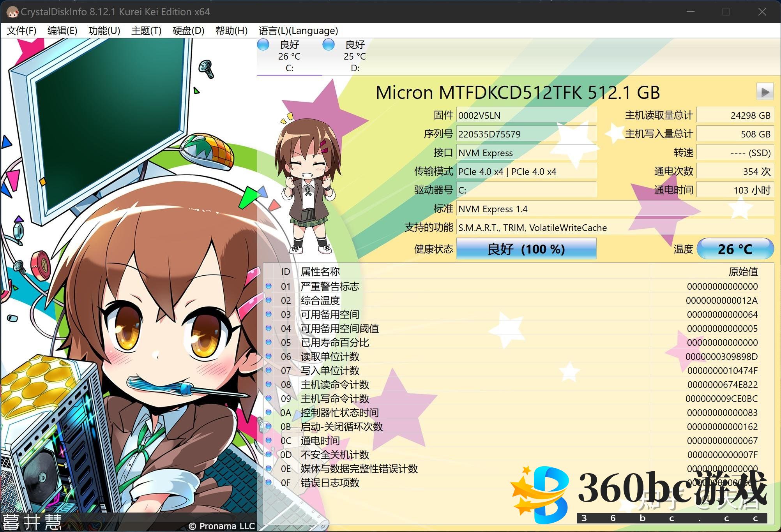Click the CrystalDiskInfo title bar app icon
The image size is (781, 532).
pos(12,12)
